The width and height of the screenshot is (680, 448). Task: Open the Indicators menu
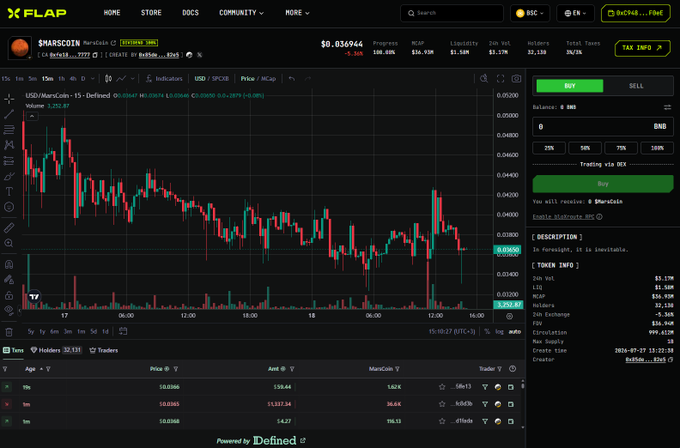[164, 78]
